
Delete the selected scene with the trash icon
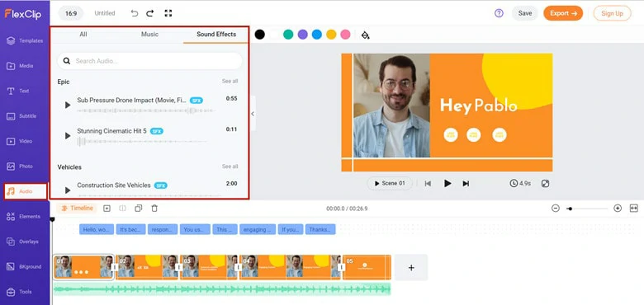coord(154,209)
